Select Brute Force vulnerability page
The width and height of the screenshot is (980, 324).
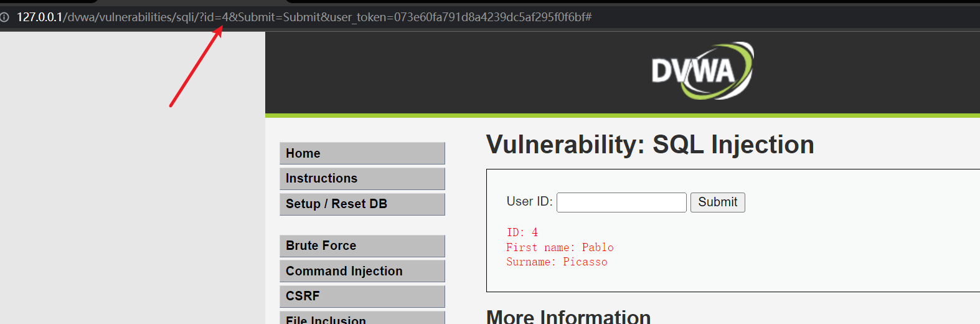point(362,246)
